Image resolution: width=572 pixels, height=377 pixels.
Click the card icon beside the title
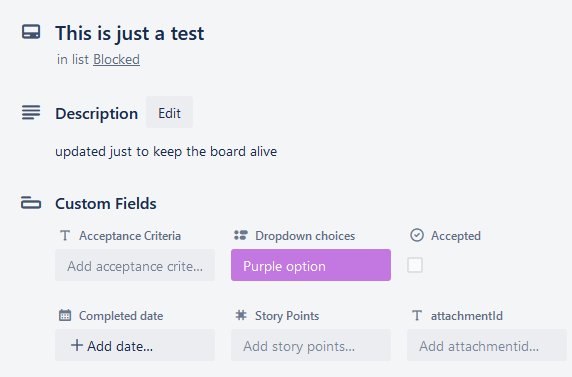tap(31, 32)
